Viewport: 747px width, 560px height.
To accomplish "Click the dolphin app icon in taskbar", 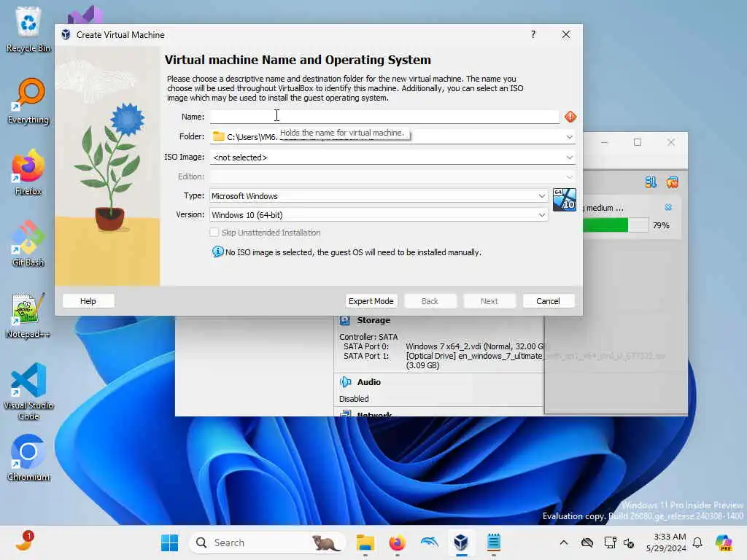I will [429, 542].
